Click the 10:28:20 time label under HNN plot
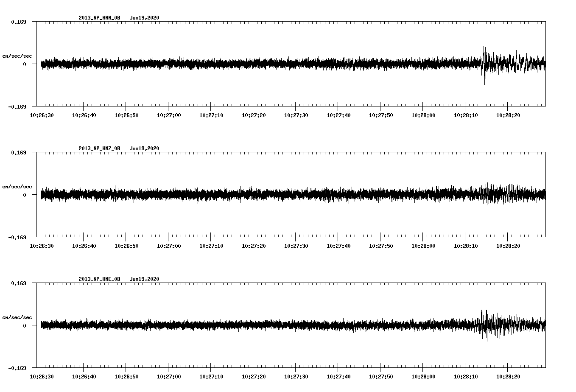Screen dimensions: 576x392 point(508,115)
